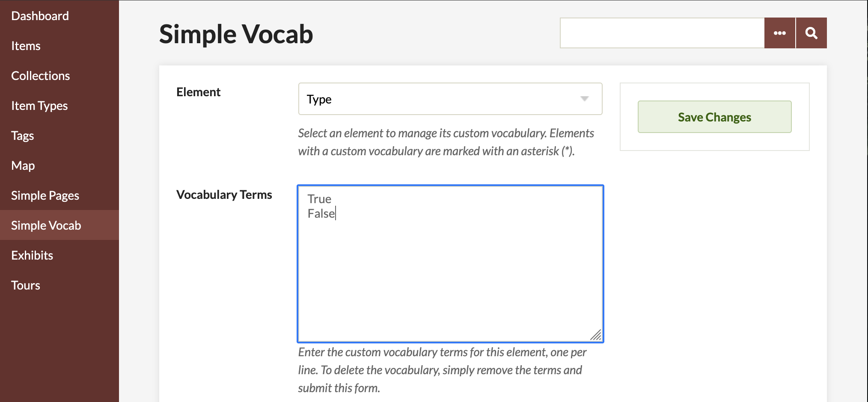The height and width of the screenshot is (402, 868).
Task: Click the Vocabulary Terms label
Action: point(224,195)
